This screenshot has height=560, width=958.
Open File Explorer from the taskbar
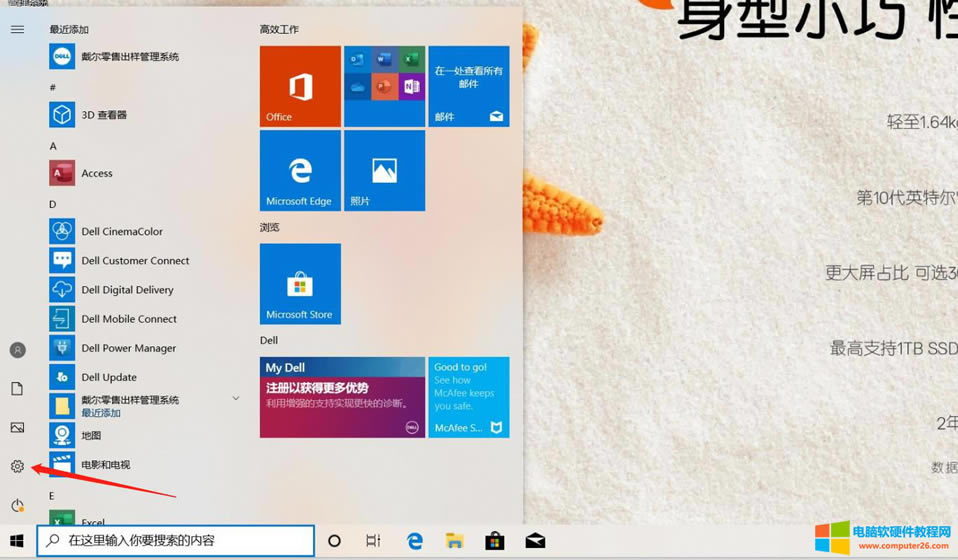click(x=455, y=541)
